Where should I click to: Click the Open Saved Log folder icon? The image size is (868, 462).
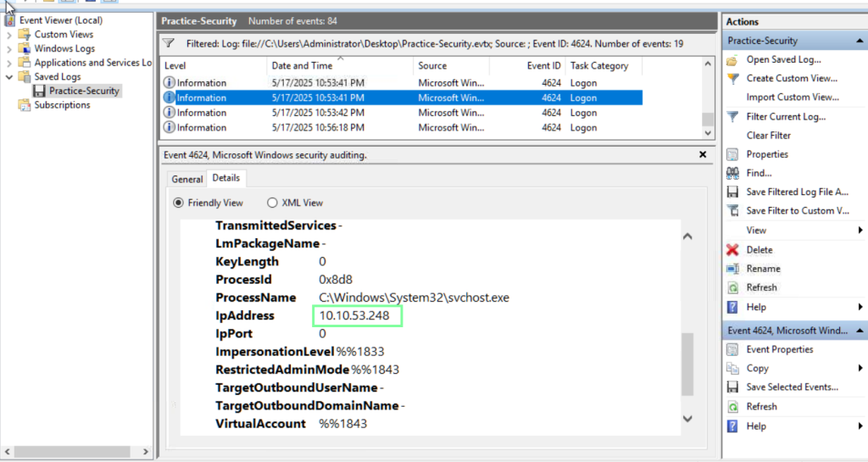[732, 60]
